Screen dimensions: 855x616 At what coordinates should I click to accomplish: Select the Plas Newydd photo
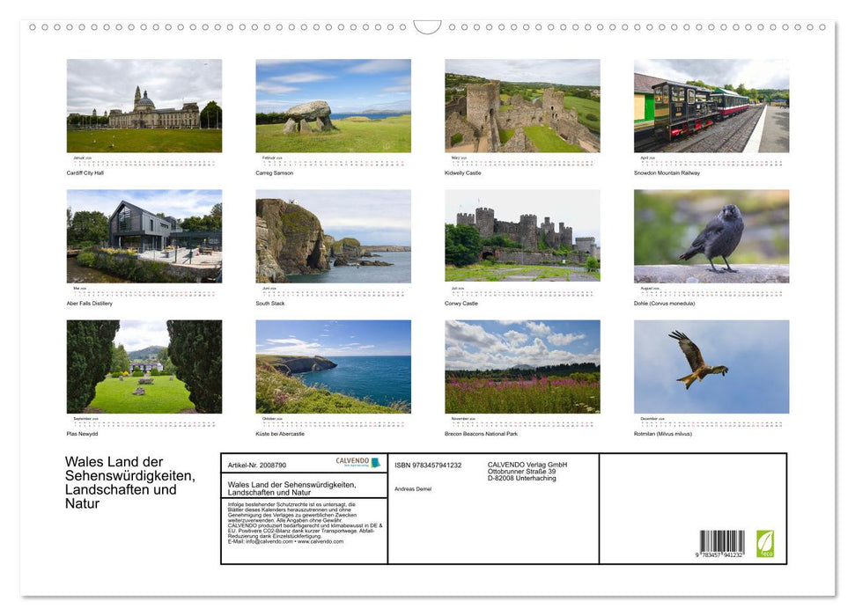144,366
